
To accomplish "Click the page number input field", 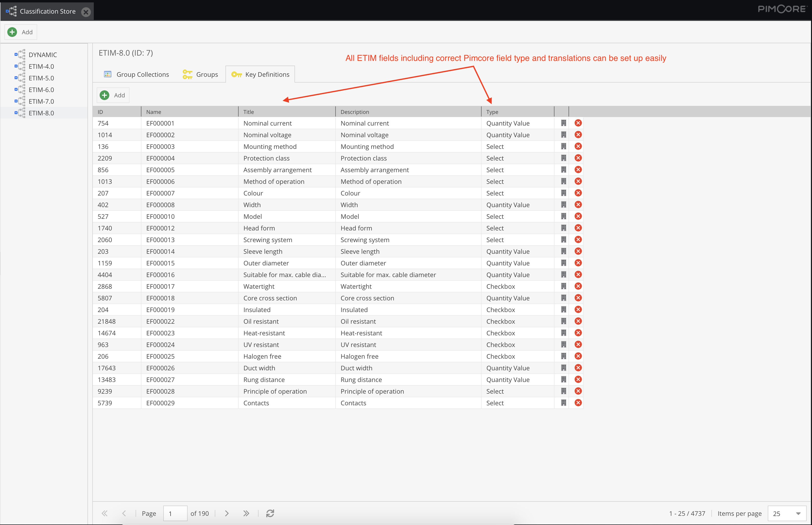I will (175, 513).
